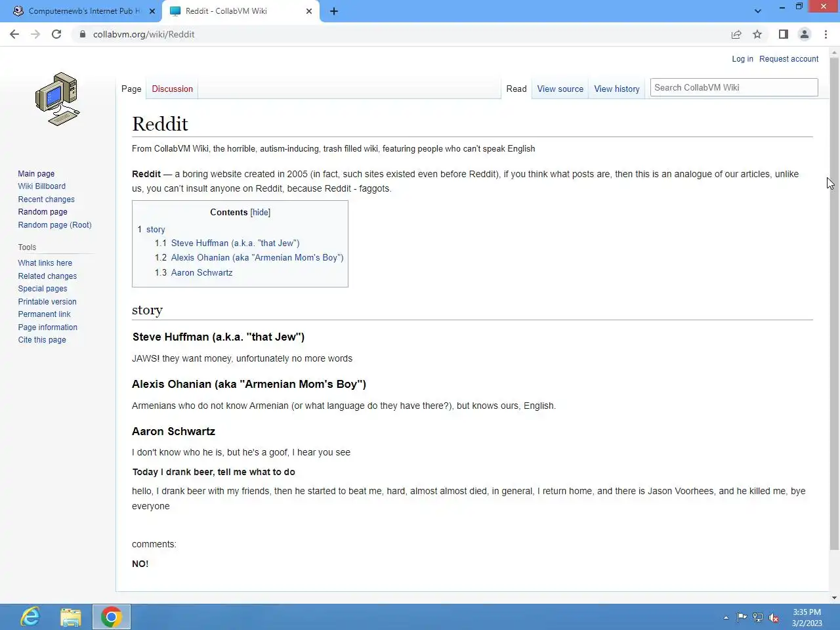Open the Chrome three-dot menu
840x630 pixels.
826,34
